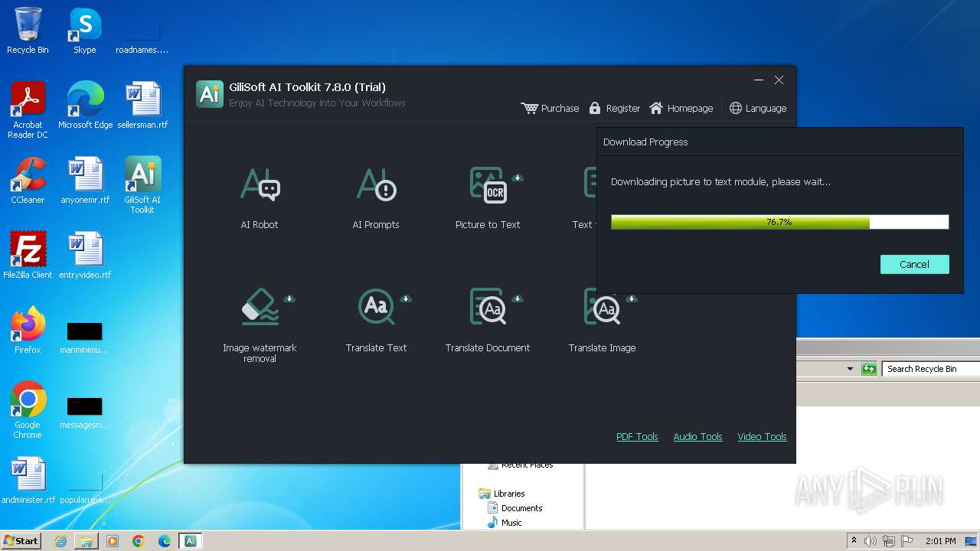Open the Audio Tools link
This screenshot has width=980, height=551.
[x=697, y=436]
